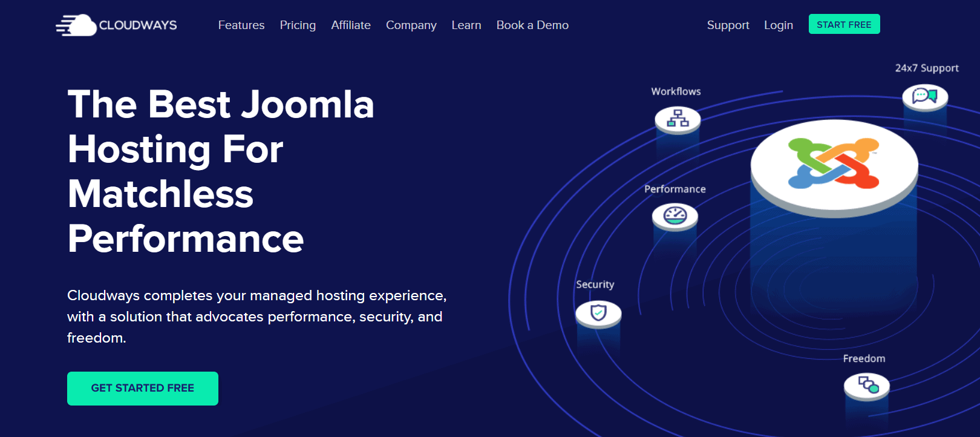This screenshot has height=437, width=980.
Task: Open the Support link
Action: [728, 25]
